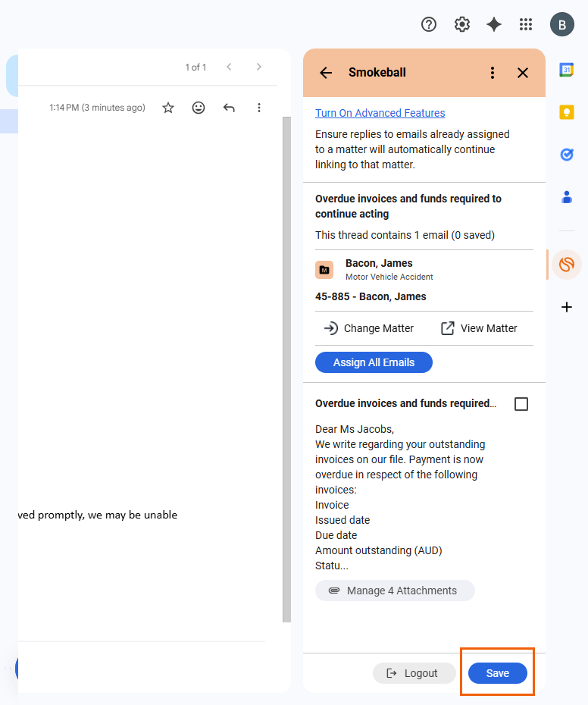Open Contacts from side panel
The image size is (588, 705).
pyautogui.click(x=567, y=197)
